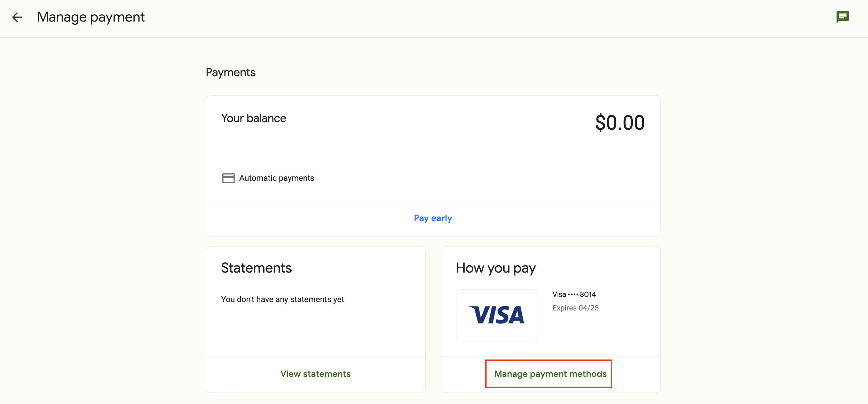
Task: Open the feedback chat icon
Action: coord(843,17)
